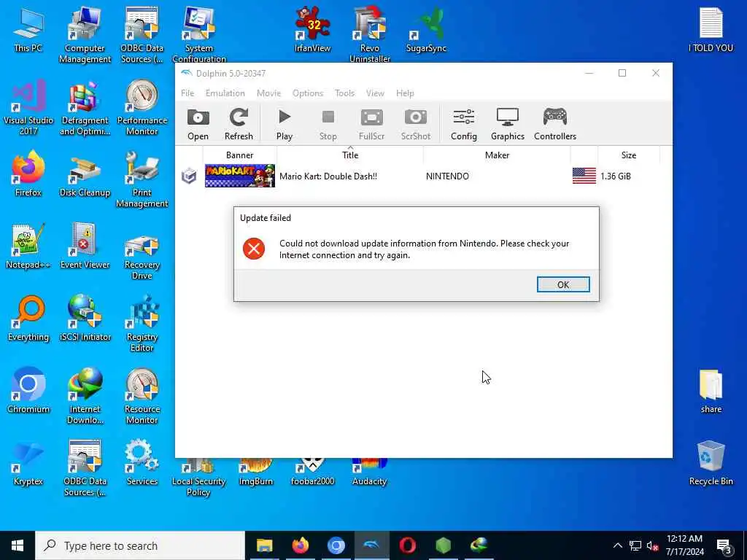The height and width of the screenshot is (560, 747).
Task: Click the Stop toolbar button
Action: coord(328,124)
